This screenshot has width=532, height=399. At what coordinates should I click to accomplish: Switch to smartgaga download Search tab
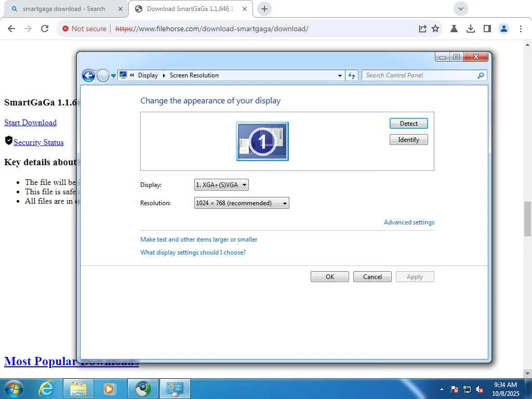click(64, 9)
